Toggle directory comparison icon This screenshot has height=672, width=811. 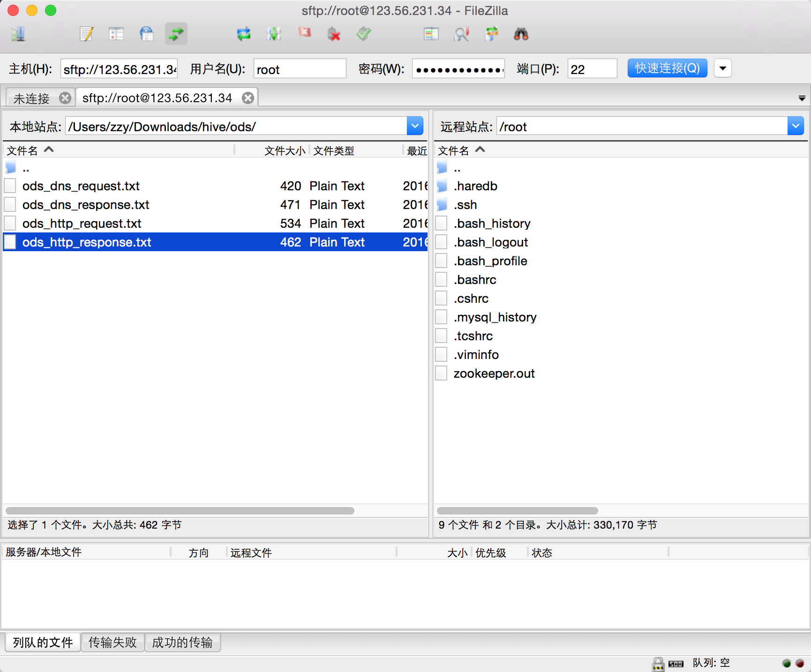click(462, 34)
